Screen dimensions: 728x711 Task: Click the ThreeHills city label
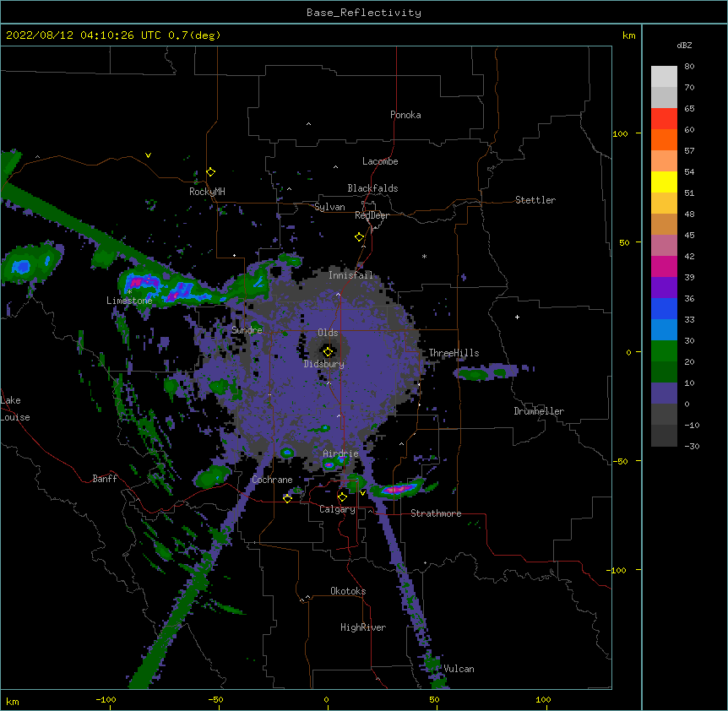coord(454,353)
